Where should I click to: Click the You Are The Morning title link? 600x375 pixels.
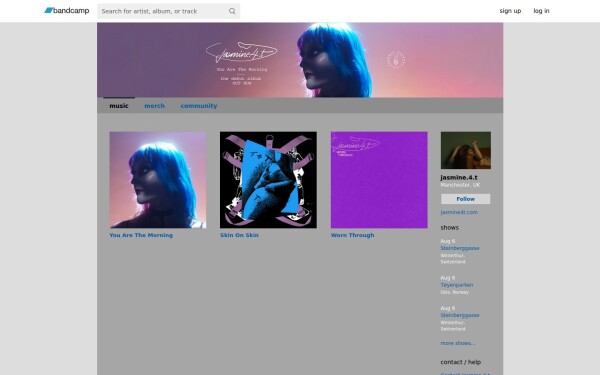pos(141,235)
